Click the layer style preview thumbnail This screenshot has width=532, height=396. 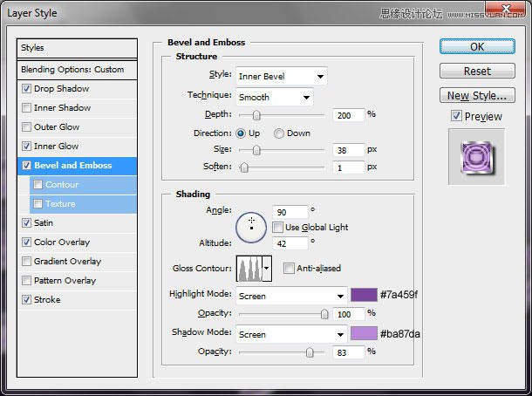(x=477, y=157)
